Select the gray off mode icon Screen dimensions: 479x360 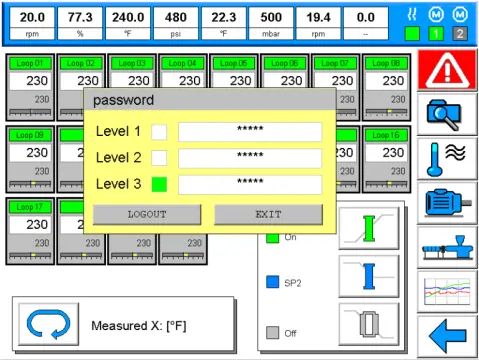pos(369,324)
